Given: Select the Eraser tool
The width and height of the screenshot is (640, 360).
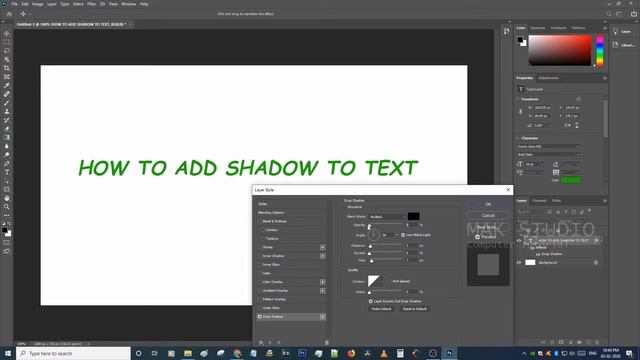Looking at the screenshot, I should tap(7, 129).
